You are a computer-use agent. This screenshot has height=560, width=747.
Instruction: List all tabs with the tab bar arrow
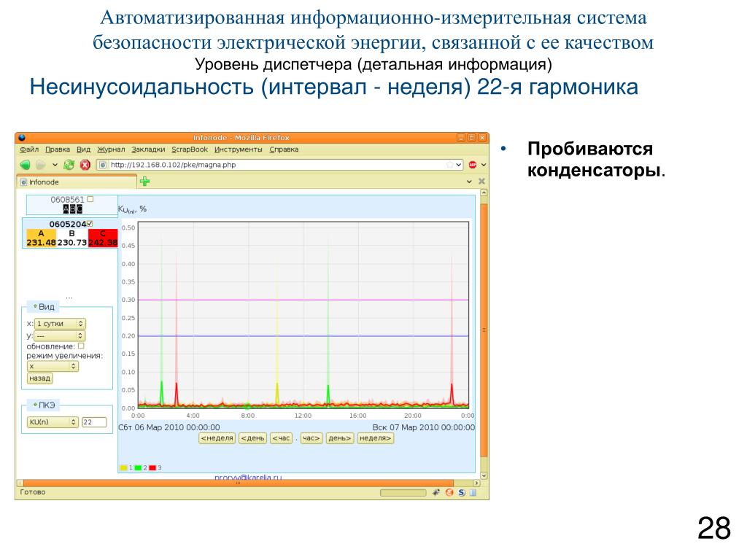click(x=469, y=182)
